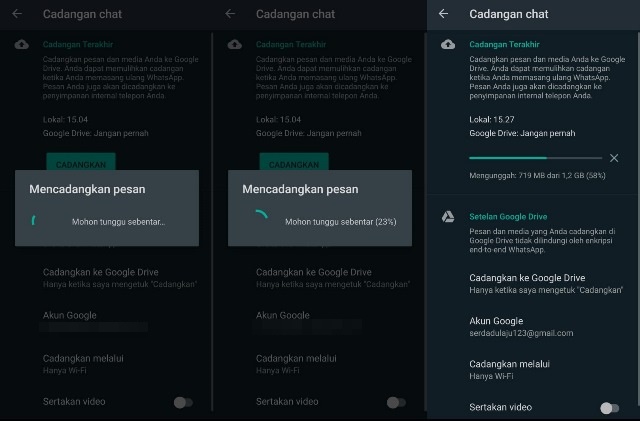Click Mohon tunggu sebentar... in the left dialog

[x=118, y=222]
